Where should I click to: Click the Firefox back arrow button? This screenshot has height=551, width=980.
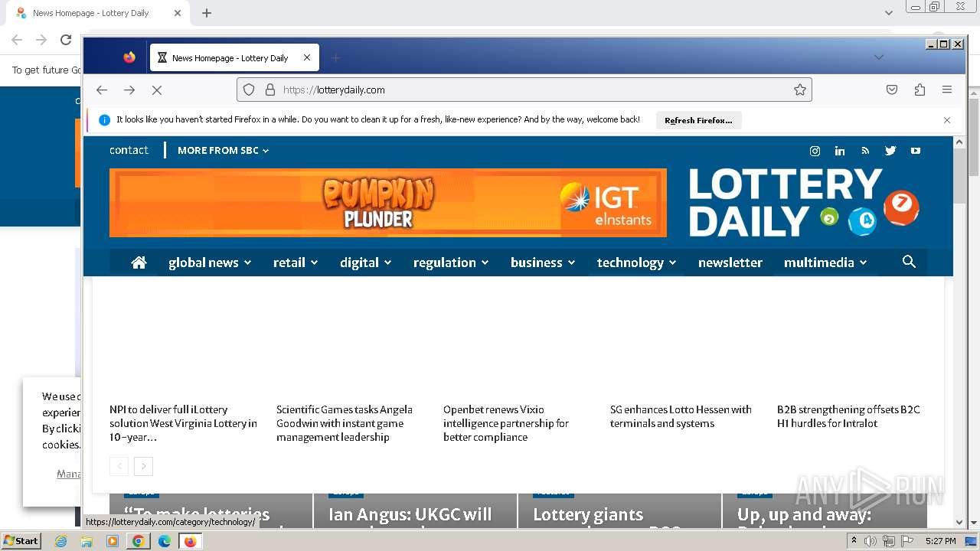pyautogui.click(x=102, y=90)
